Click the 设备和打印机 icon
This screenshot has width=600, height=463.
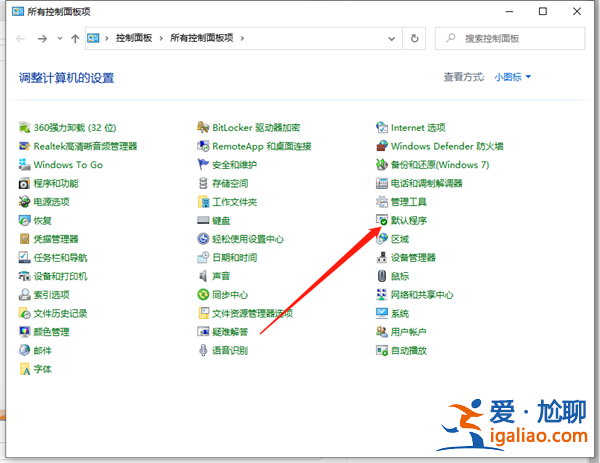[24, 276]
